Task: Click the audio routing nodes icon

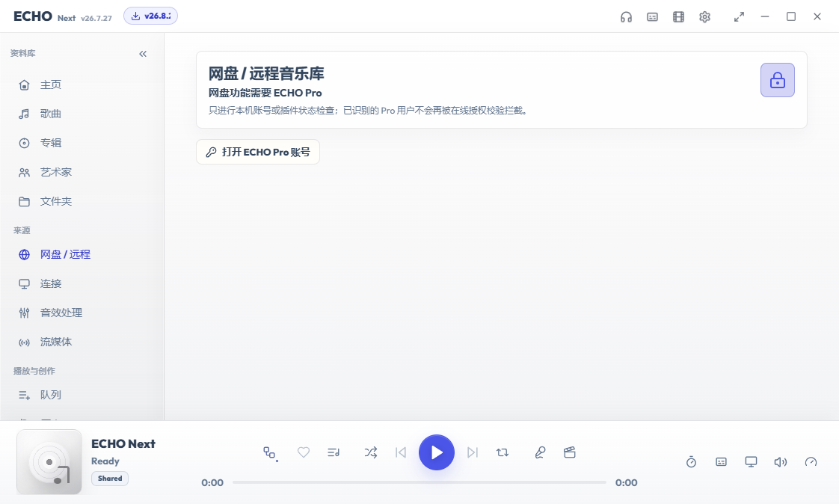Action: click(270, 453)
